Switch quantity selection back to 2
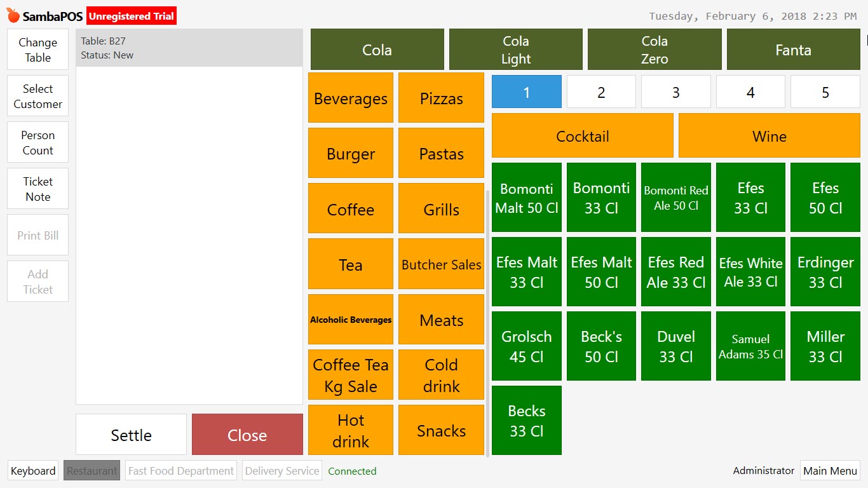868x488 pixels. coord(601,91)
